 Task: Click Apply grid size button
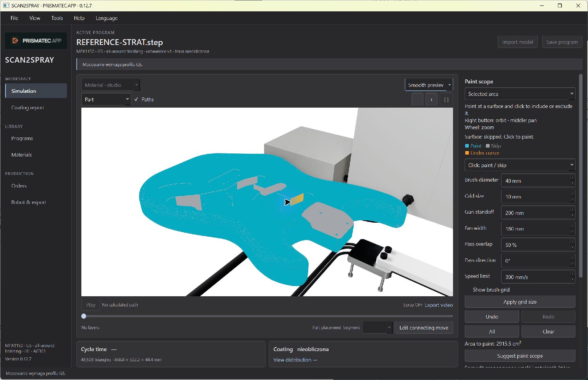[x=520, y=302]
